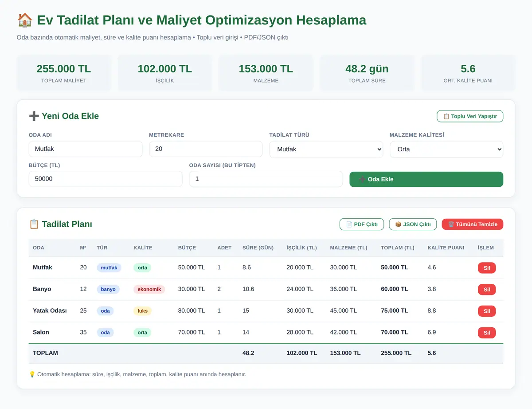Viewport: 532px width, 409px height.
Task: Remove the Salon row using Sil
Action: (487, 333)
